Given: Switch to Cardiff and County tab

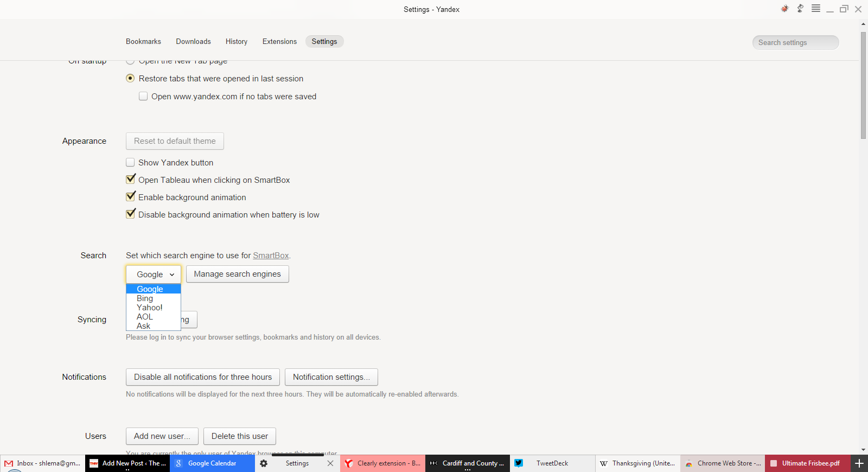Looking at the screenshot, I should [468, 463].
